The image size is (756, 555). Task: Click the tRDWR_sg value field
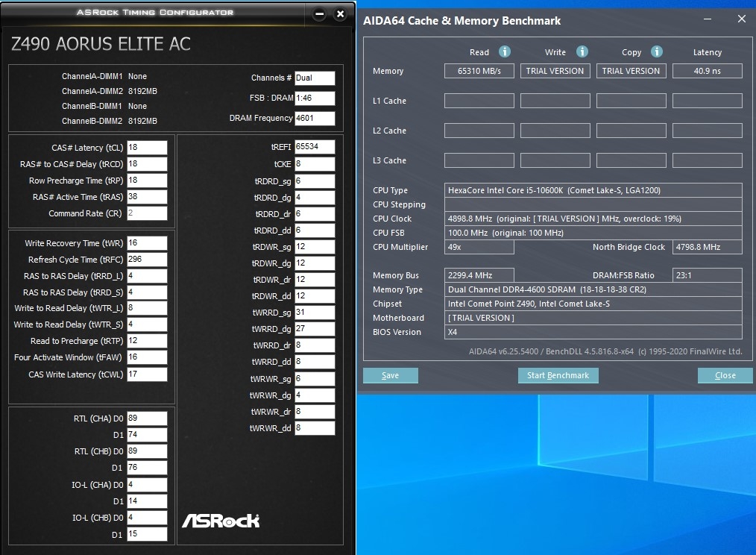click(x=315, y=247)
